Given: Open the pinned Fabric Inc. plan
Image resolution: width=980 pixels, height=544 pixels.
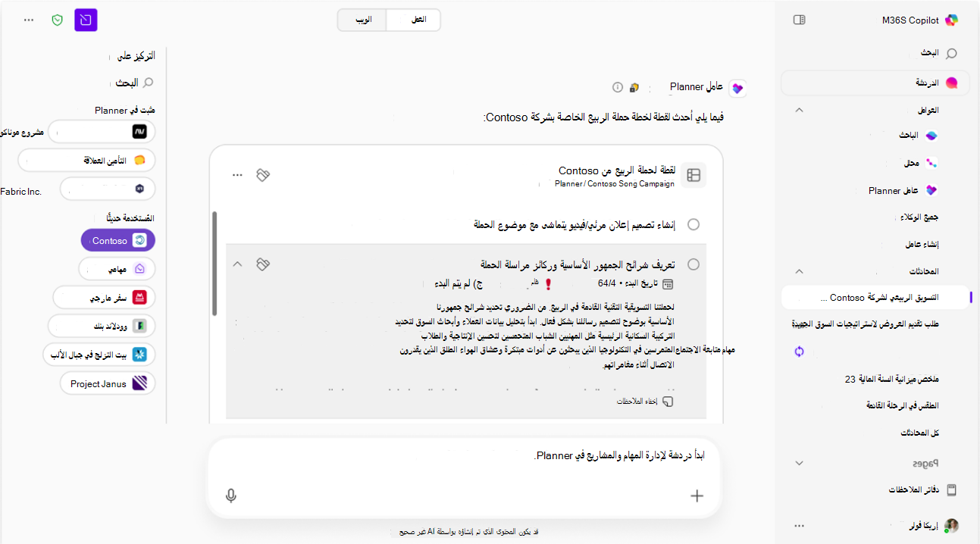Looking at the screenshot, I should [x=108, y=189].
